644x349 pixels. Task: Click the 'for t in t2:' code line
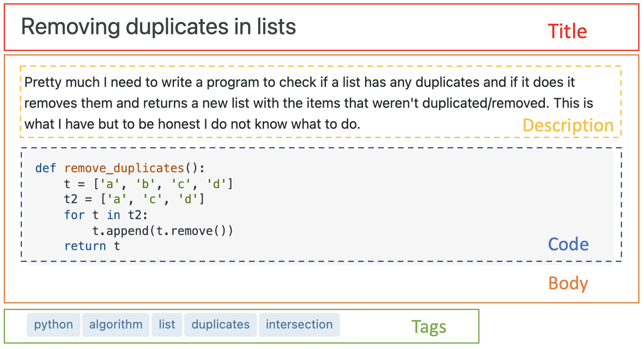tap(106, 215)
